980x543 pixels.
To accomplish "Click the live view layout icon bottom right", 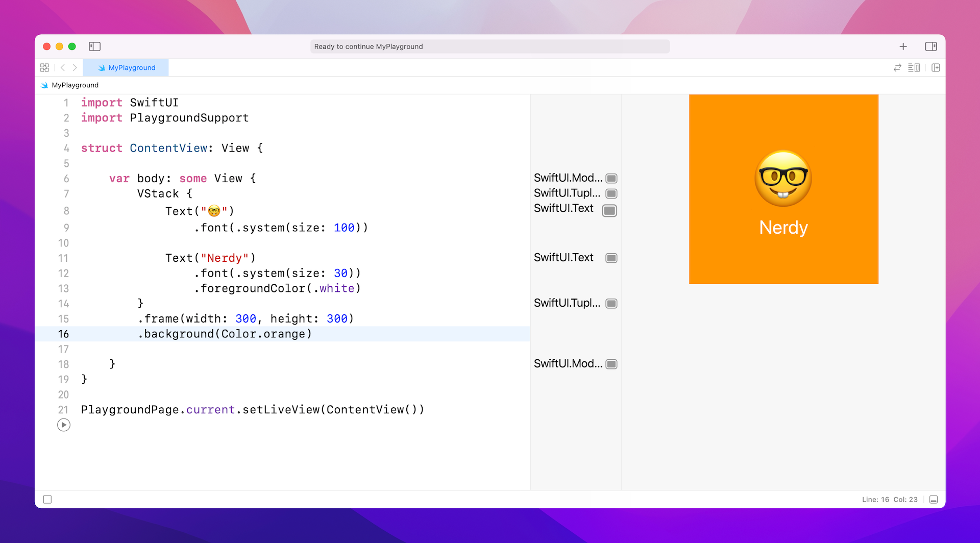I will [x=934, y=499].
